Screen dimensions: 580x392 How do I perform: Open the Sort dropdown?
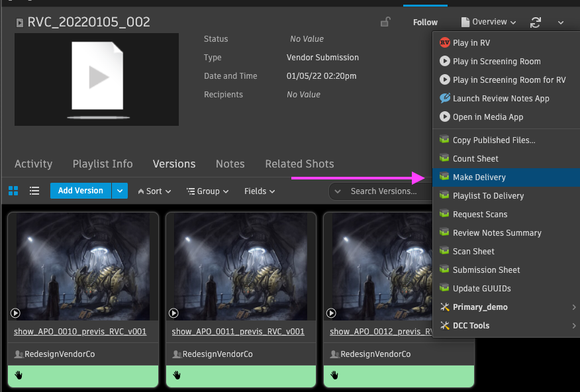point(155,191)
